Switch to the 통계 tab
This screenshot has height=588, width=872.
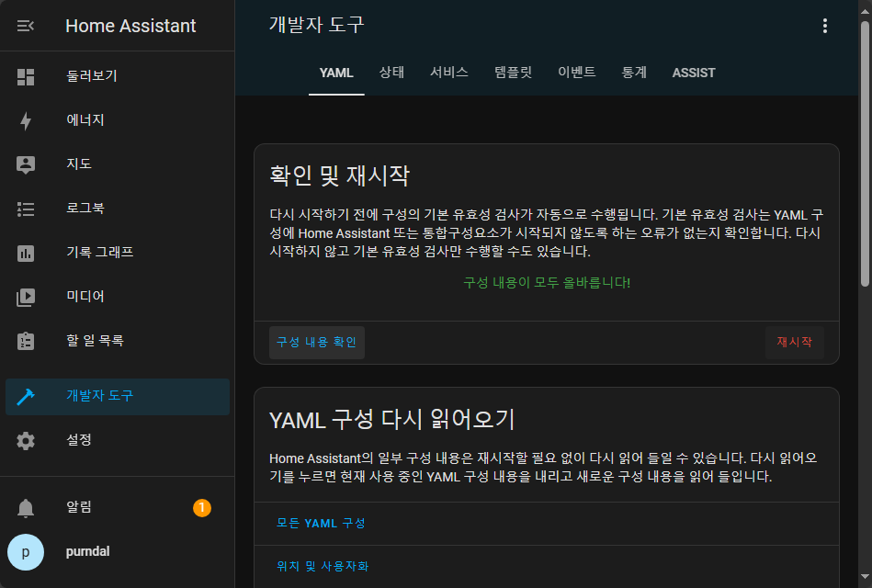[634, 73]
